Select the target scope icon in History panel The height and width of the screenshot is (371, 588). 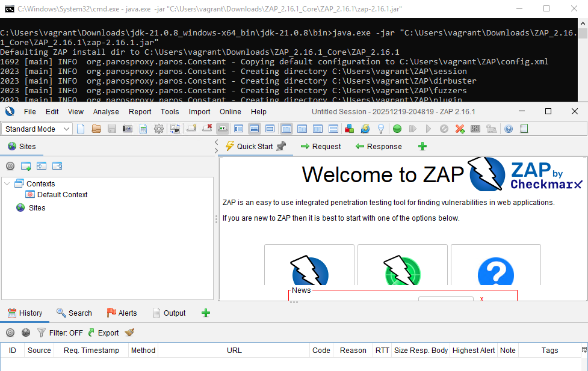10,333
